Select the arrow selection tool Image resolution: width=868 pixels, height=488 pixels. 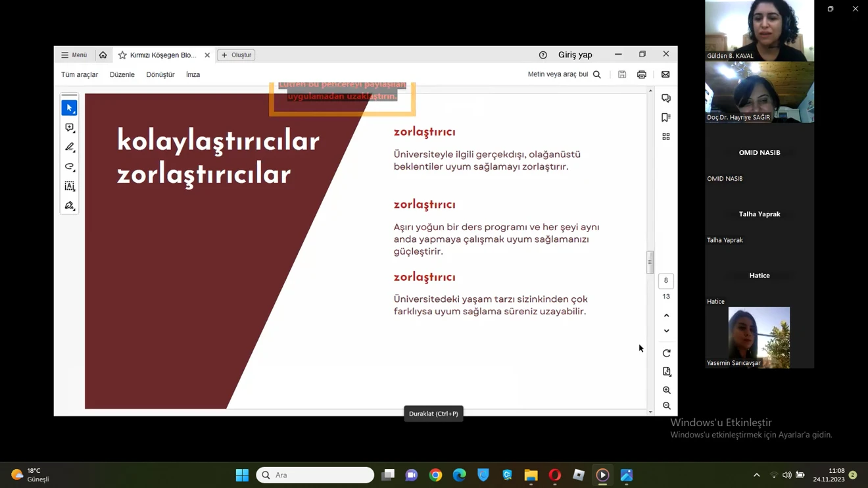(69, 108)
